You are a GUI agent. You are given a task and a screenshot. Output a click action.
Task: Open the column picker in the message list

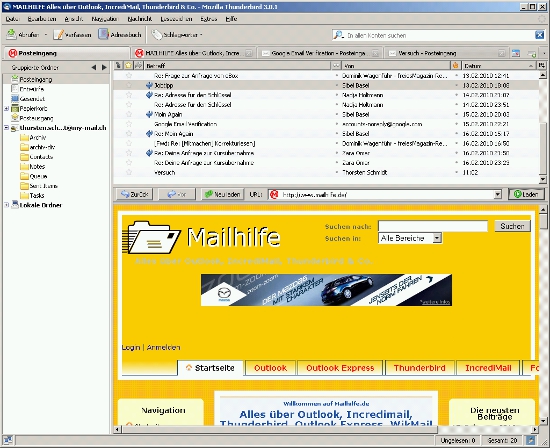point(542,65)
